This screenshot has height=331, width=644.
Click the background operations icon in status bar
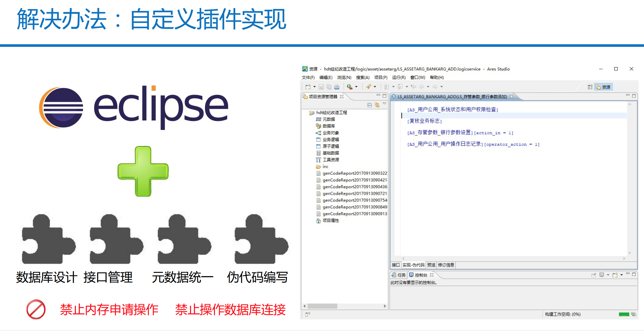click(634, 314)
